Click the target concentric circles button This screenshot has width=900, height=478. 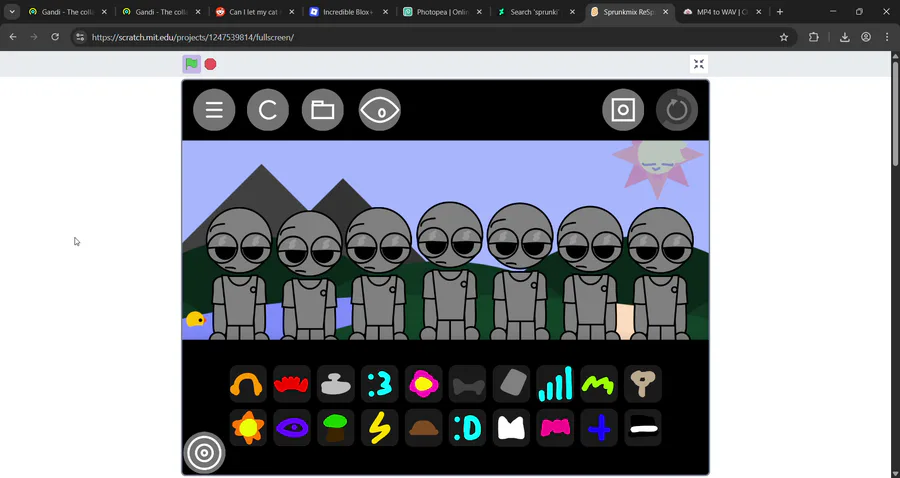[x=204, y=453]
